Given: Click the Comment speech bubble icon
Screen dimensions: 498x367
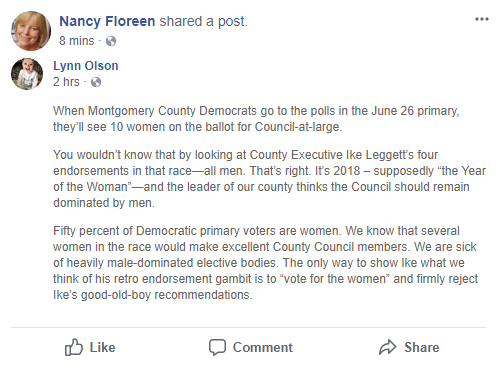Looking at the screenshot, I should coord(217,347).
